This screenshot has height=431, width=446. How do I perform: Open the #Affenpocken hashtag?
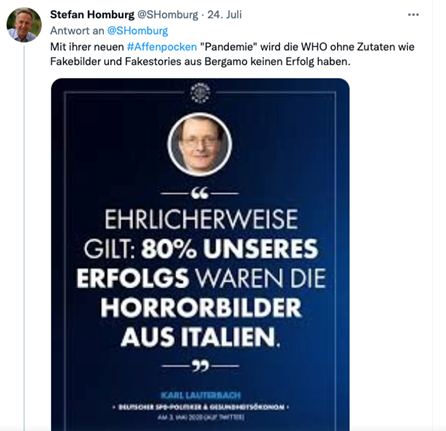click(162, 47)
